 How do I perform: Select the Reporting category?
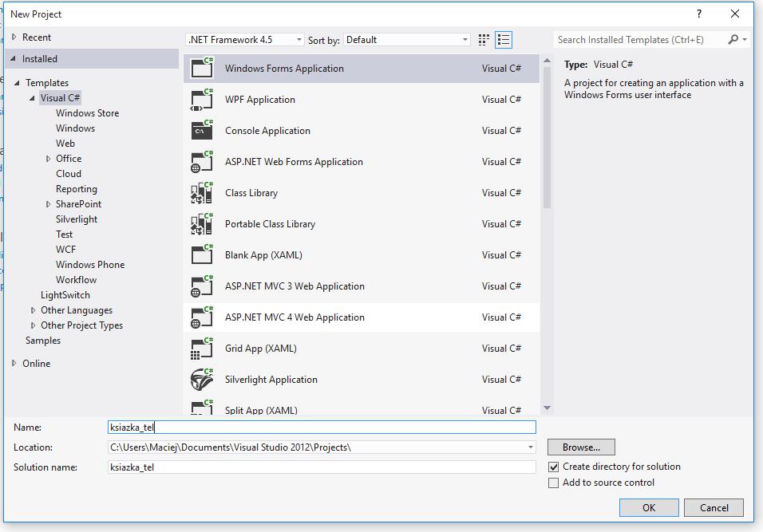77,189
